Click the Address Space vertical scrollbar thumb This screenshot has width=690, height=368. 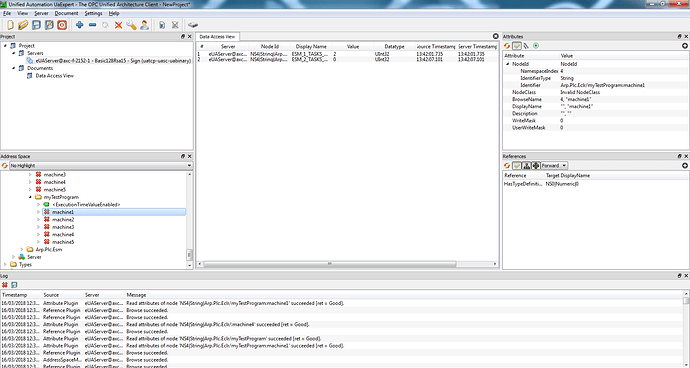click(190, 254)
